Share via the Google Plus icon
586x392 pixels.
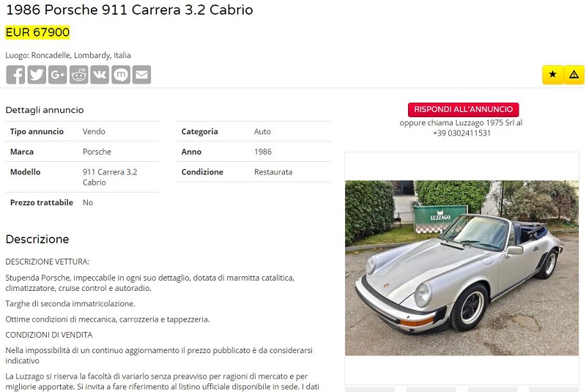coord(58,75)
